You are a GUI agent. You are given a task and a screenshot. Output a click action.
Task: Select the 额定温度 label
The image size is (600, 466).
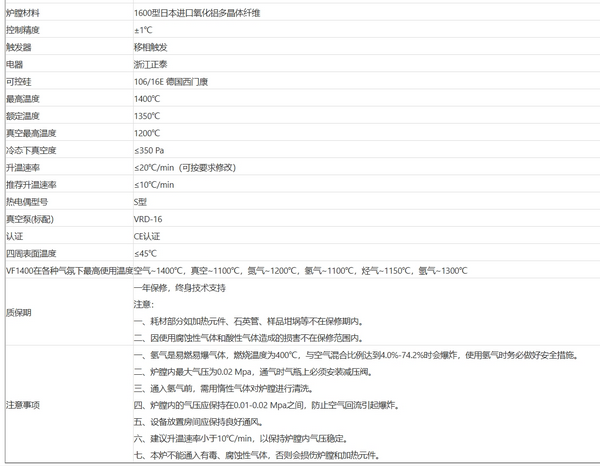coord(23,116)
